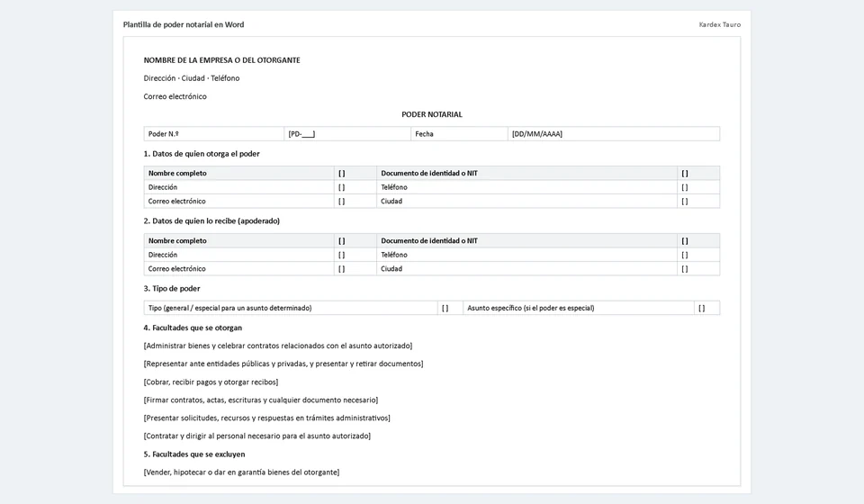Click '[Vender, hipotecar o dar en garantía...]' line
Image resolution: width=864 pixels, height=504 pixels.
pos(241,472)
